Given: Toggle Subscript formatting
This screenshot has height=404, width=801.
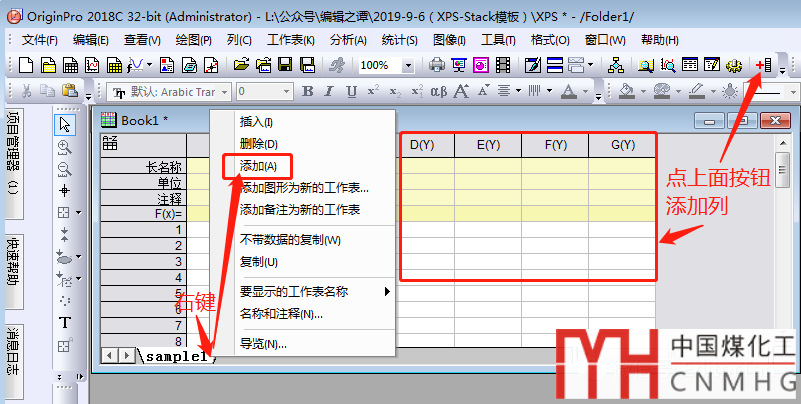Looking at the screenshot, I should point(395,92).
